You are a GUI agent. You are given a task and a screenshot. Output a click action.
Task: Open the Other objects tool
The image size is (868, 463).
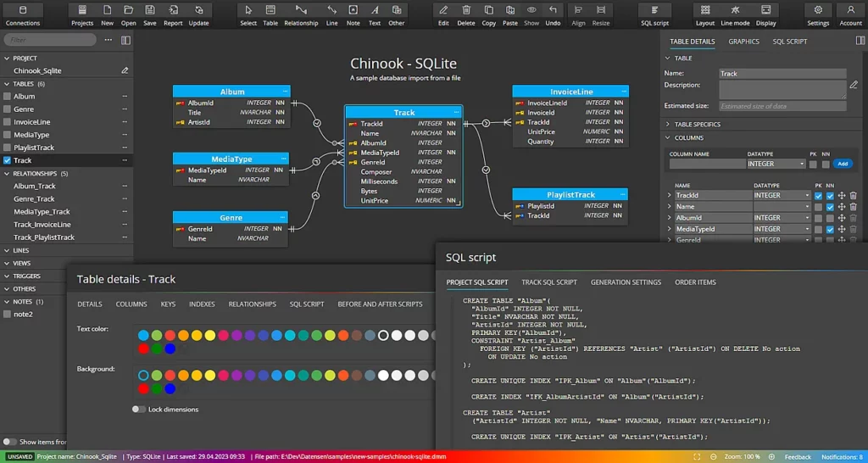coord(397,15)
